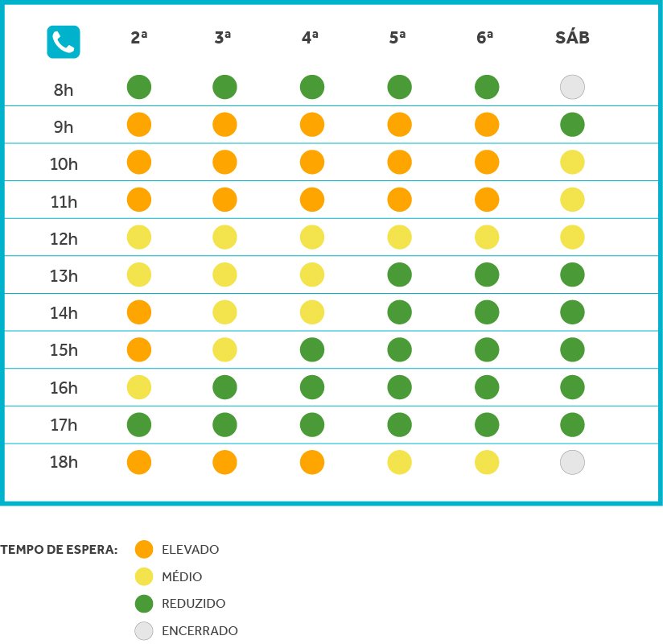Select the 2ª weekday column header
This screenshot has height=644, width=663.
[x=140, y=38]
